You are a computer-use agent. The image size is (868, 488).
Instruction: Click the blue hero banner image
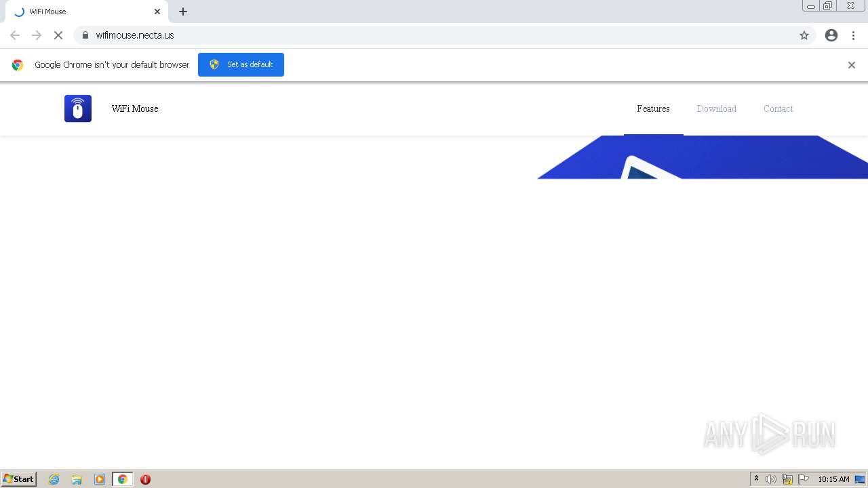tap(703, 157)
